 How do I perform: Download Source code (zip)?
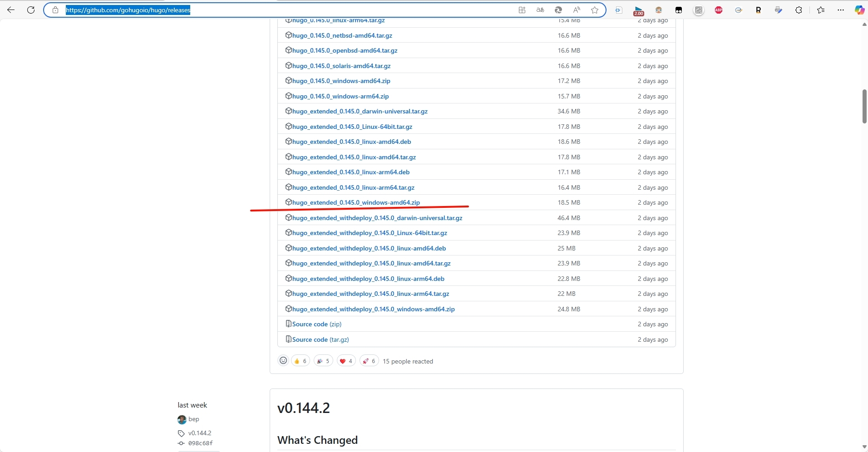[x=317, y=324]
